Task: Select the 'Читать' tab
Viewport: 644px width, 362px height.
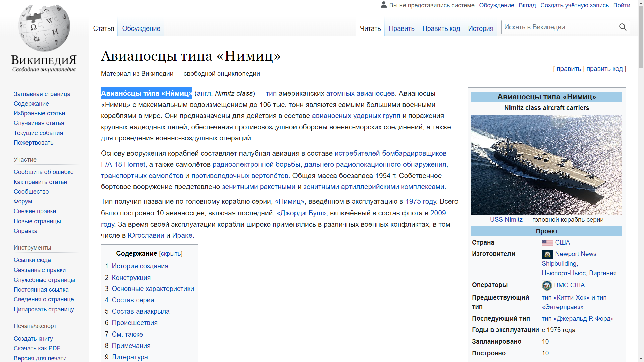Action: pos(370,28)
